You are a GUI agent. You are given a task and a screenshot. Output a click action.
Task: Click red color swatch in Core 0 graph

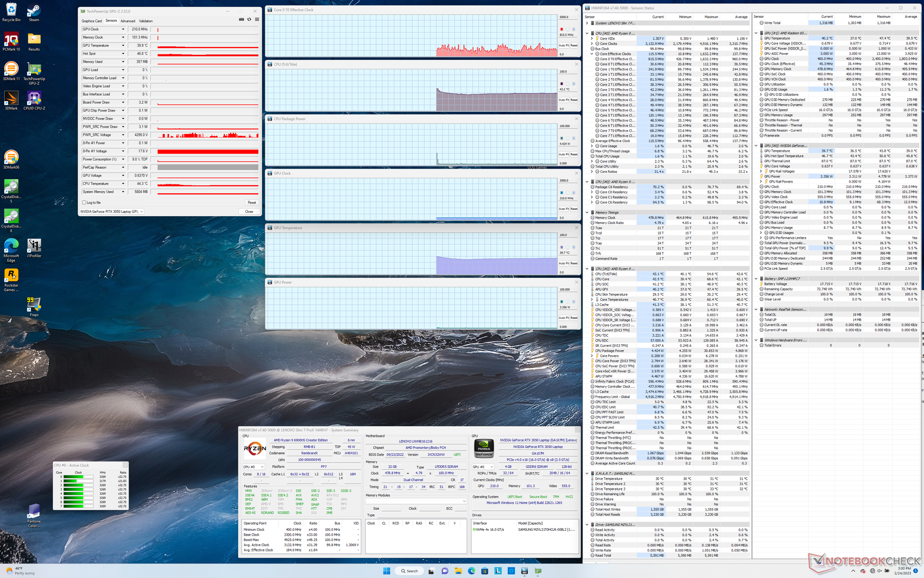click(562, 29)
